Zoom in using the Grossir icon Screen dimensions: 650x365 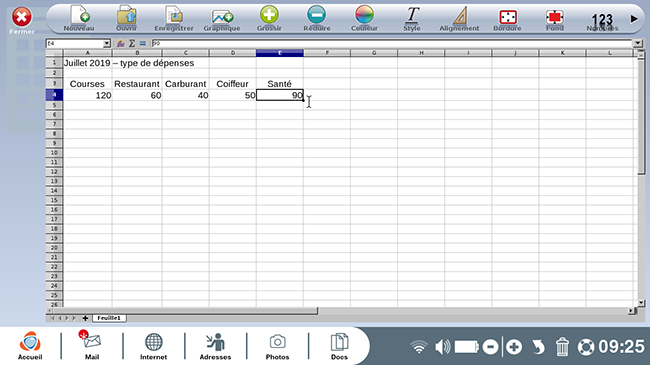tap(269, 18)
